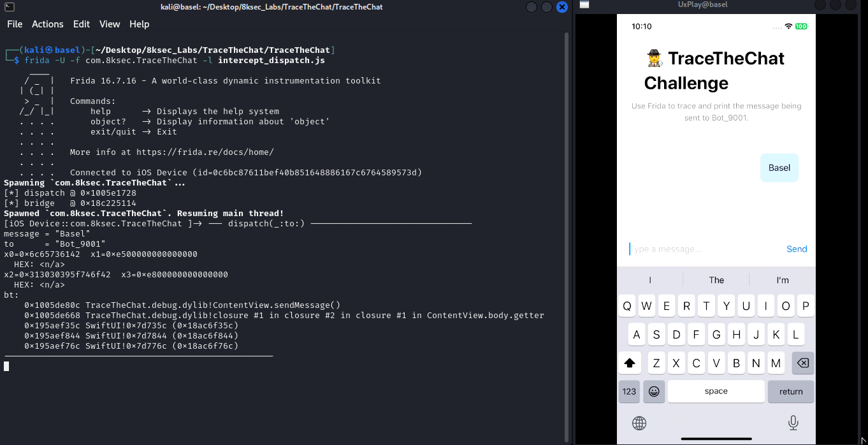Screen dimensions: 868x445
Task: Click the 'message = "Basel"' output line
Action: pyautogui.click(x=47, y=234)
